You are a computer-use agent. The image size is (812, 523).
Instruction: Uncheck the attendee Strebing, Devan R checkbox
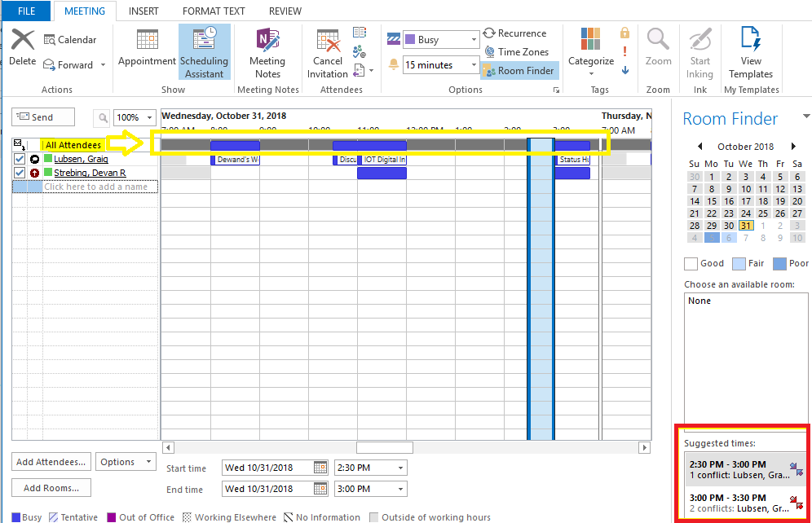pyautogui.click(x=20, y=173)
